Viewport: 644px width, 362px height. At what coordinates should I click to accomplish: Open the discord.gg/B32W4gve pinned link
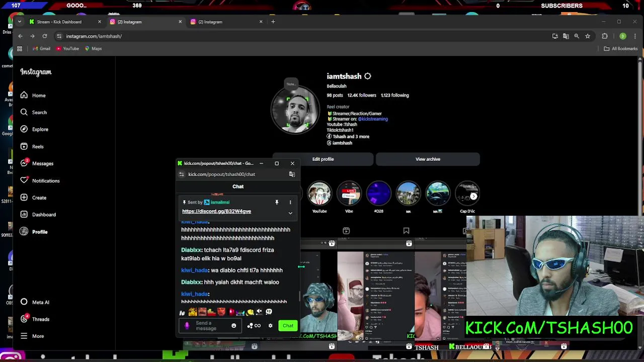[216, 212]
